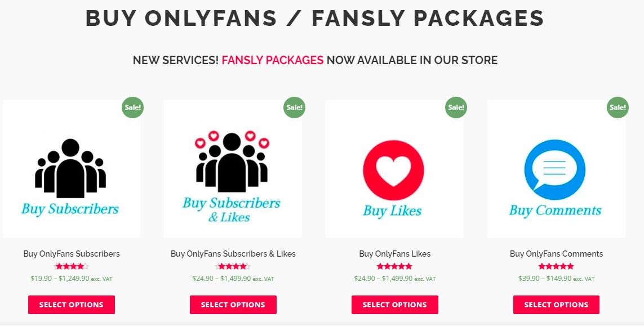Viewport: 644px width, 327px height.
Task: Open the Buy OnlyFans Likes title link
Action: tap(395, 254)
